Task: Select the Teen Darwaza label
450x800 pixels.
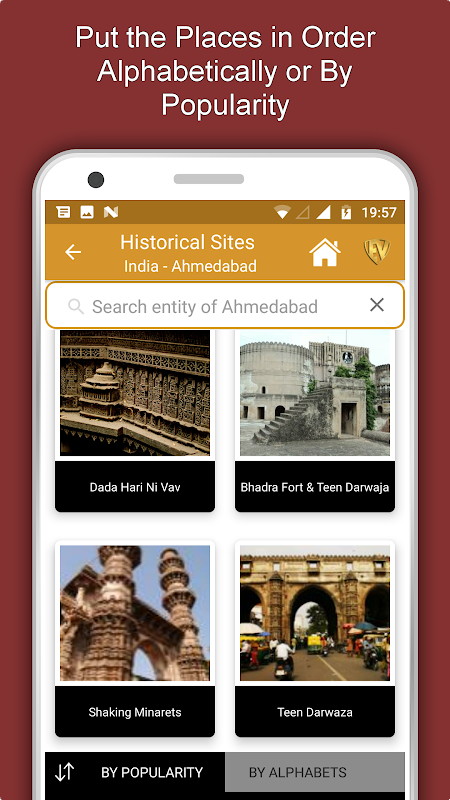Action: click(x=315, y=712)
